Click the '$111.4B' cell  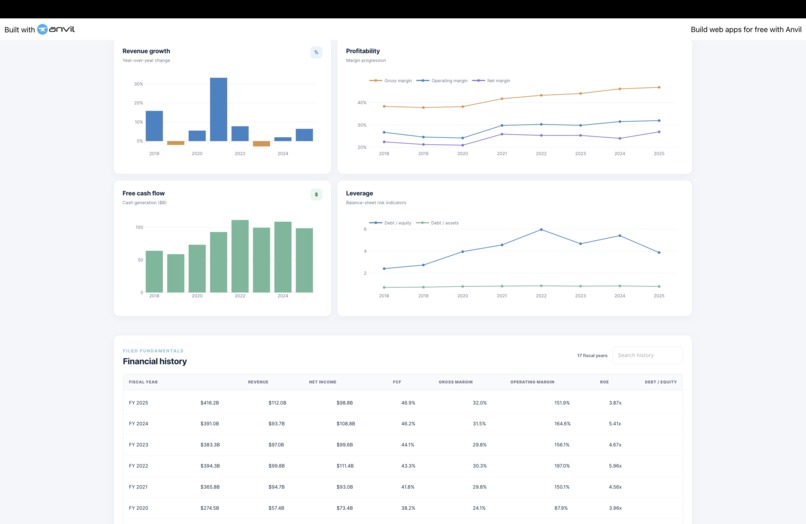click(345, 466)
